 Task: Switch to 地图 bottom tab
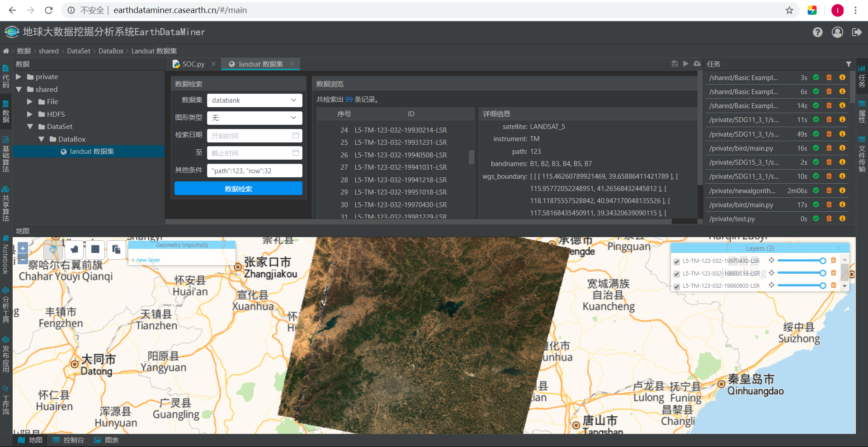click(30, 440)
